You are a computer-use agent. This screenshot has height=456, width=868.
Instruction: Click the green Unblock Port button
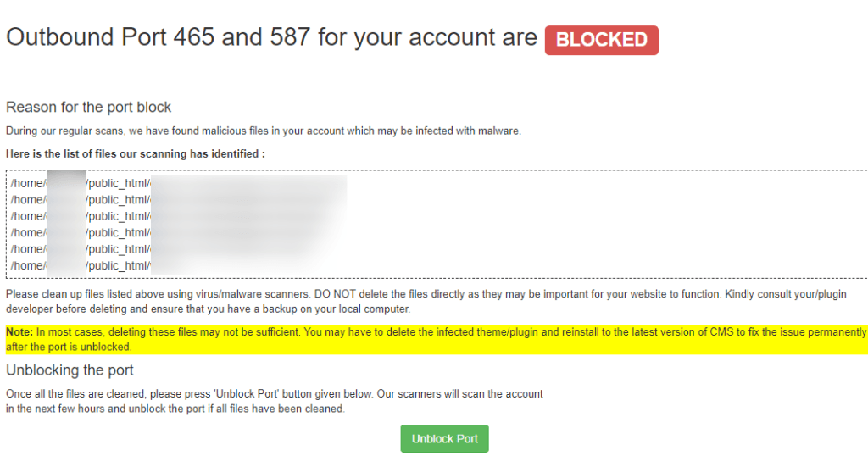pos(444,439)
